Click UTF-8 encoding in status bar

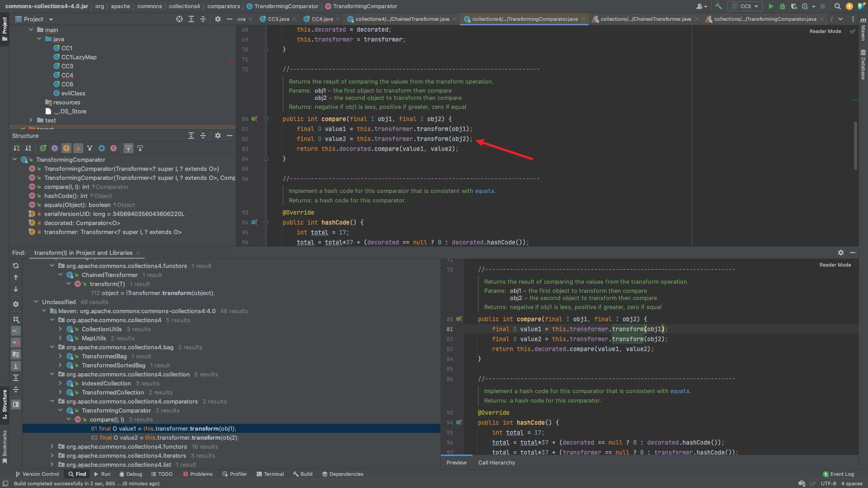pos(828,483)
